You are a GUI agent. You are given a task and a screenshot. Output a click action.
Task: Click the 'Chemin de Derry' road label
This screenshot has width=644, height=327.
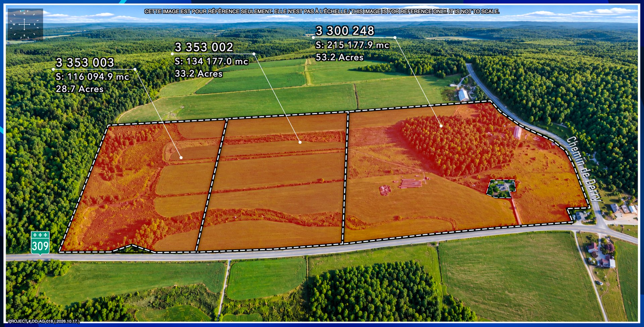tap(584, 169)
